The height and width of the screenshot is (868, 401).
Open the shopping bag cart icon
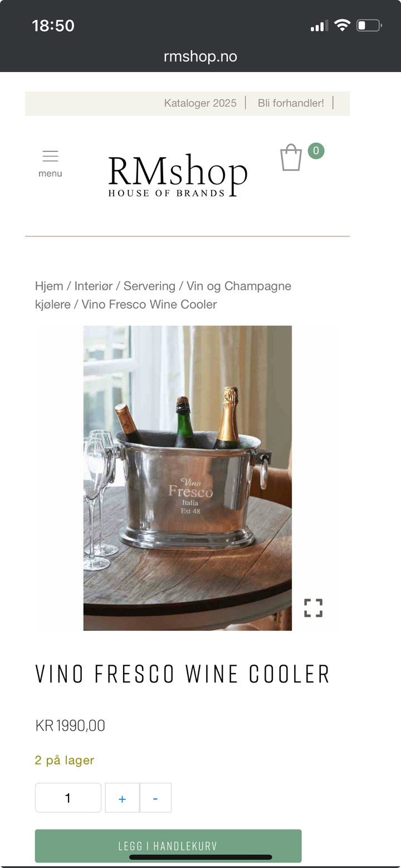tap(291, 158)
